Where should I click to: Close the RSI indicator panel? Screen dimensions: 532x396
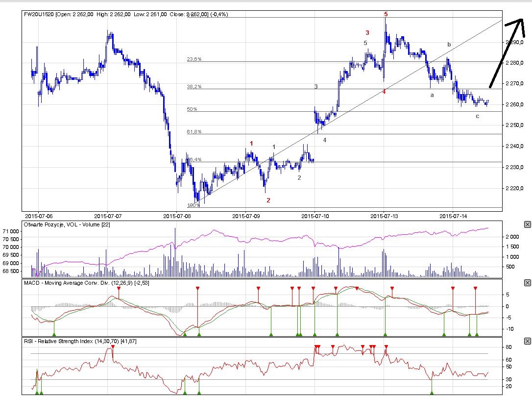[527, 341]
